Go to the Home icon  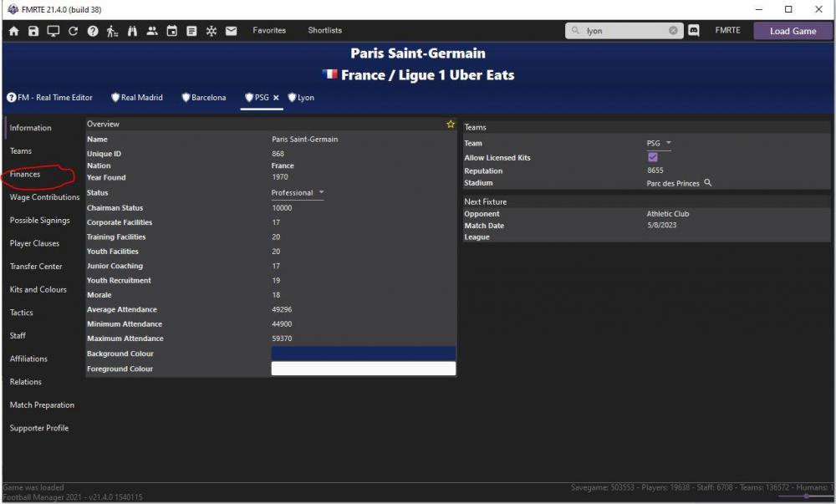click(x=14, y=31)
